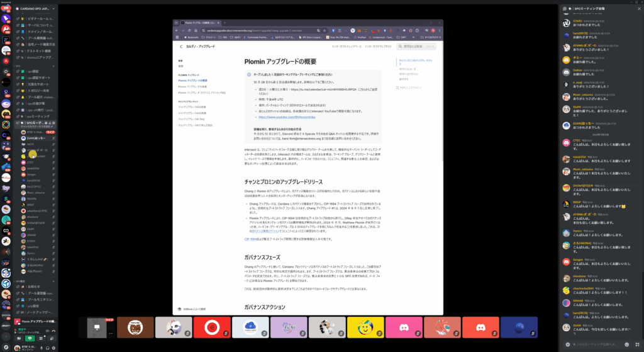
Task: Open the トポロジー共有 channel
Action: [35, 91]
